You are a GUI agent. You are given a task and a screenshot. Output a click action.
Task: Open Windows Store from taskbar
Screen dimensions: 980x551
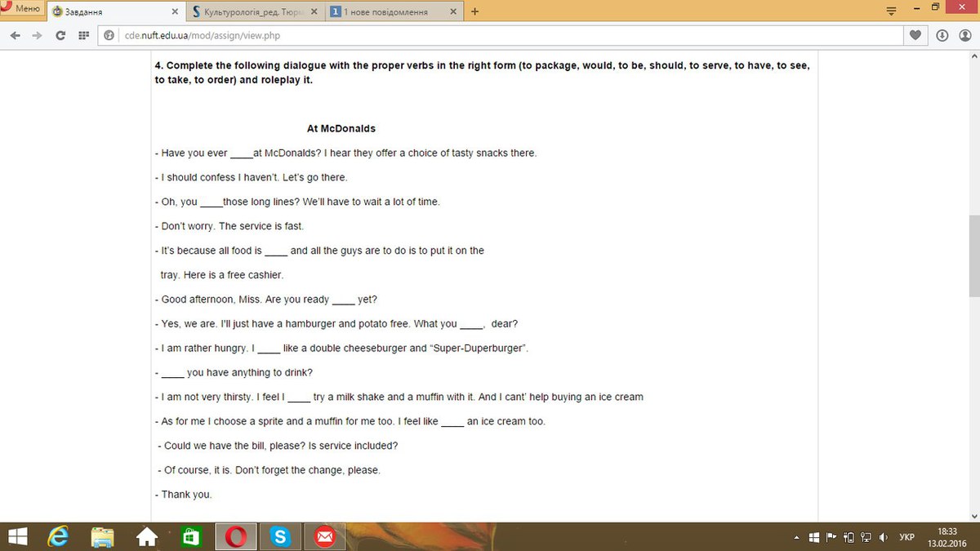pyautogui.click(x=191, y=536)
